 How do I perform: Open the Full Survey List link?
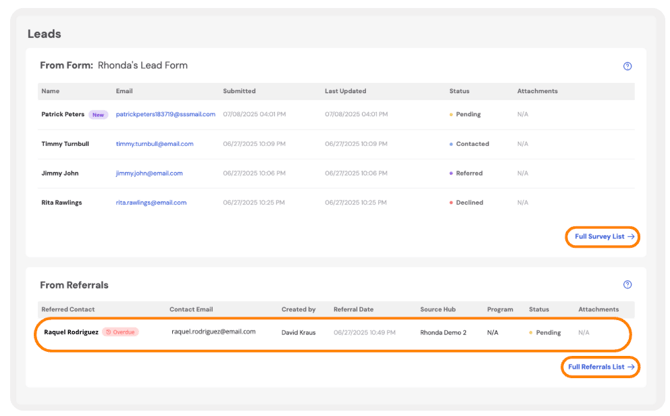(604, 237)
